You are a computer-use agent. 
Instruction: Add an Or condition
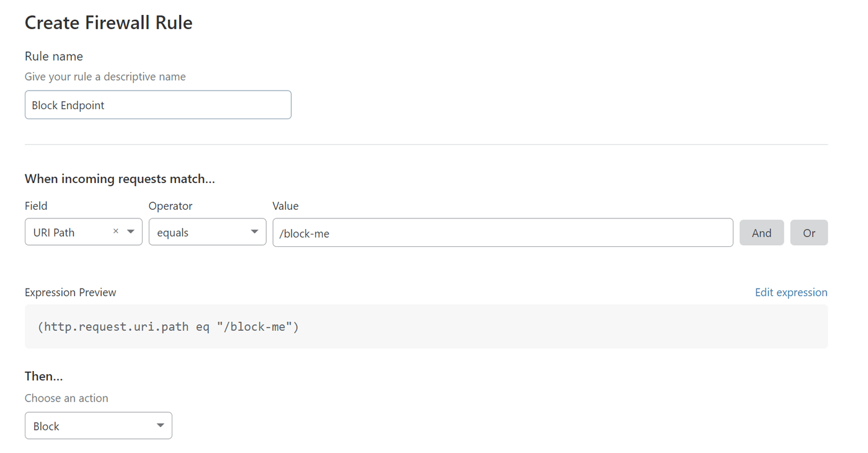coord(809,233)
